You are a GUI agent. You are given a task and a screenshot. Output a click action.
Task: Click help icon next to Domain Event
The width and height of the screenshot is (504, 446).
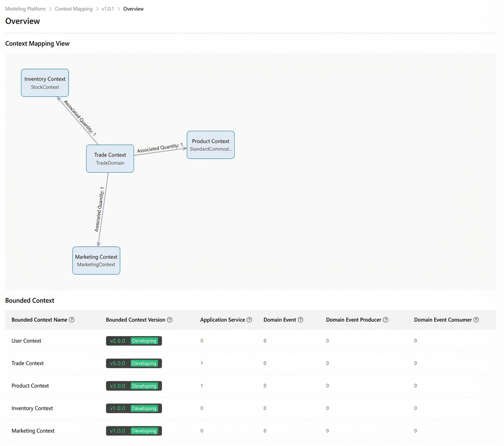[x=300, y=320]
